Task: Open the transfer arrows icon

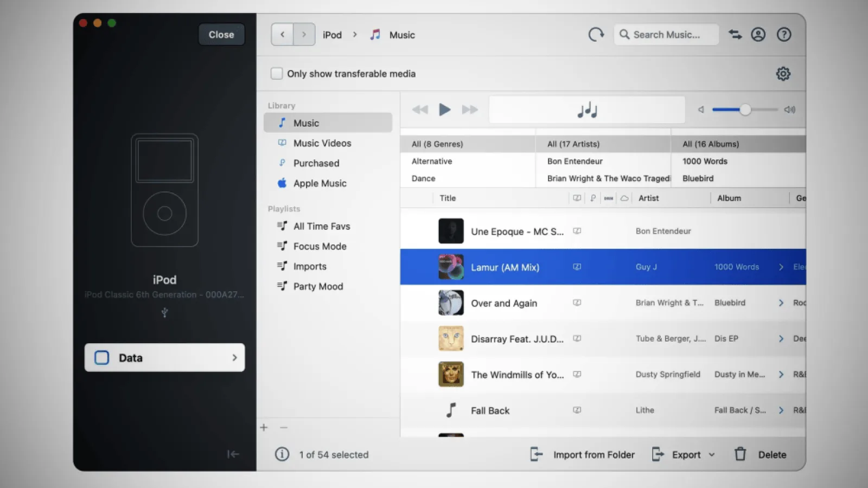Action: point(735,35)
